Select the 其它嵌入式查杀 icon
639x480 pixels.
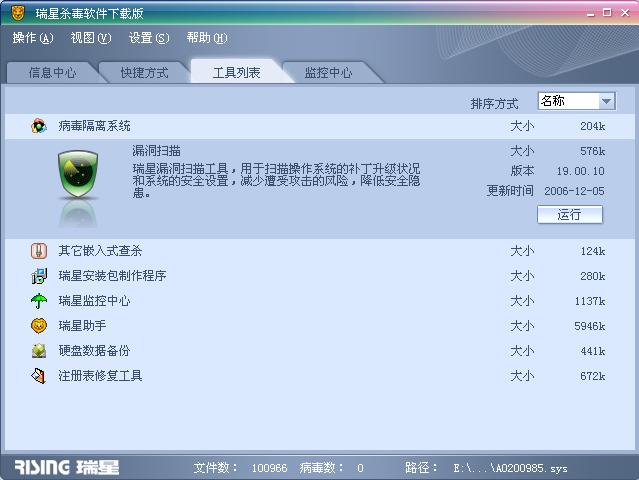(39, 251)
